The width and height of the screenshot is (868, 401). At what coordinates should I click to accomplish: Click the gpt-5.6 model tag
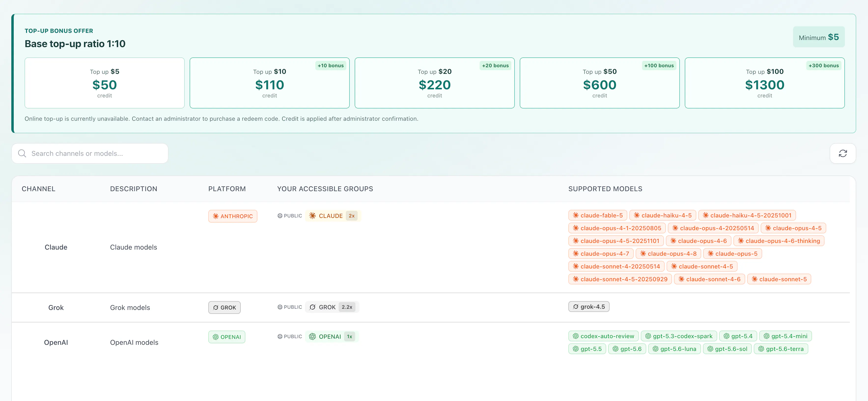627,349
